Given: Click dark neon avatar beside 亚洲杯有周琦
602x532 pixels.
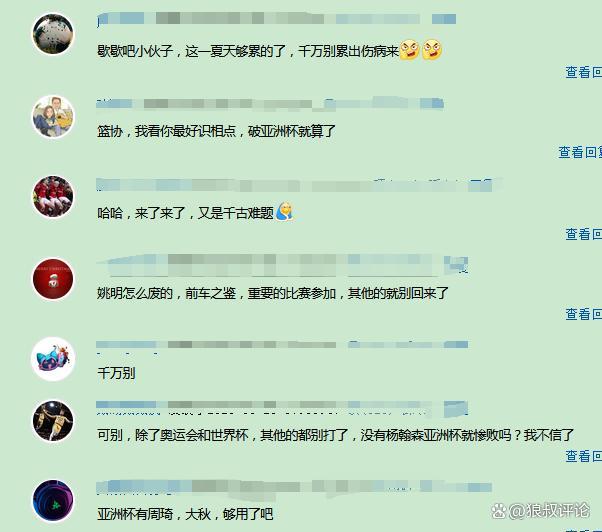Looking at the screenshot, I should (53, 501).
